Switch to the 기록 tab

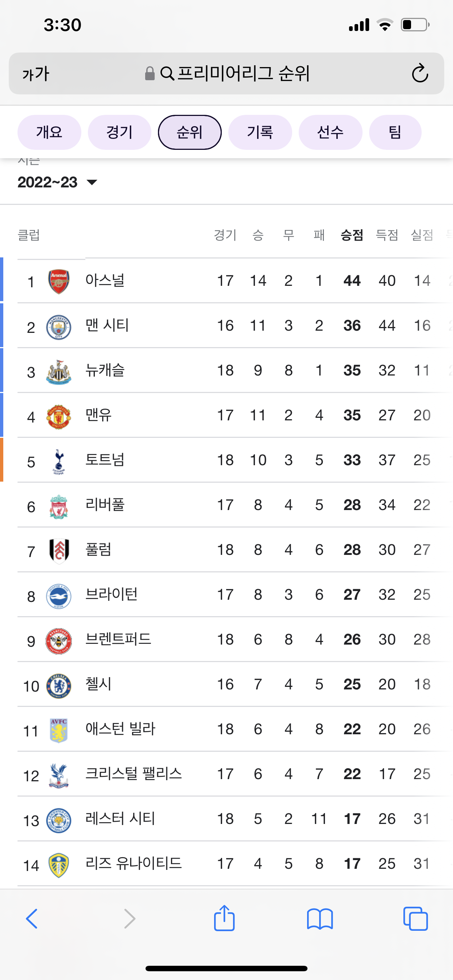point(260,132)
